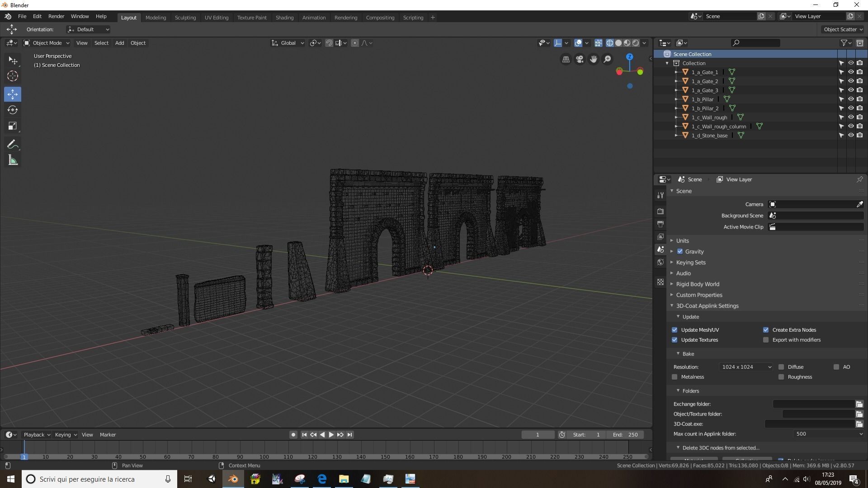868x488 pixels.
Task: Uncheck the Gravity checkbox
Action: 680,252
